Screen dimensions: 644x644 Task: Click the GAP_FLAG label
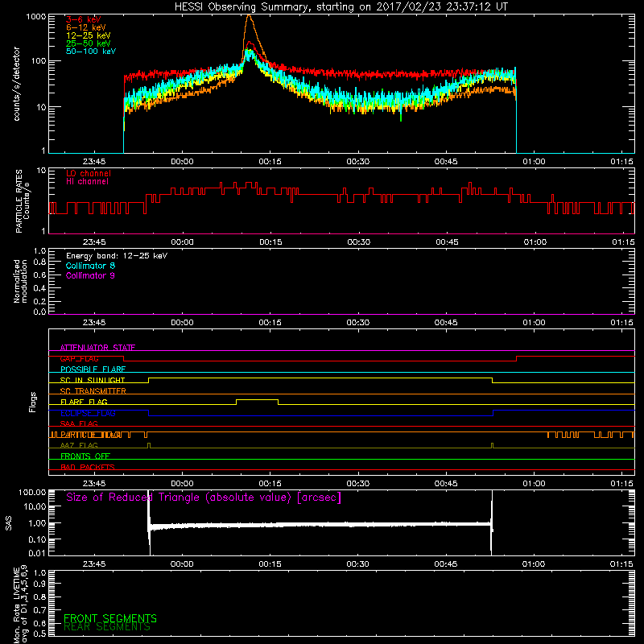79,358
